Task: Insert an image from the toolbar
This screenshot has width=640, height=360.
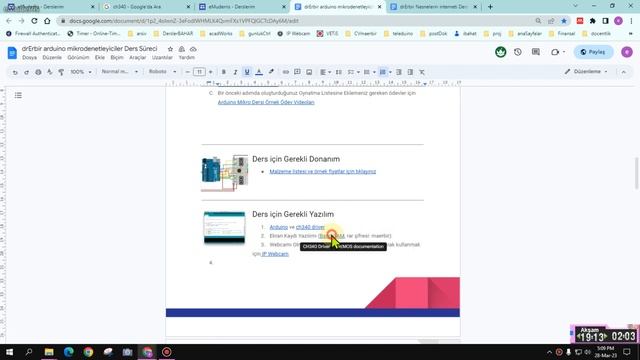Action: 309,72
